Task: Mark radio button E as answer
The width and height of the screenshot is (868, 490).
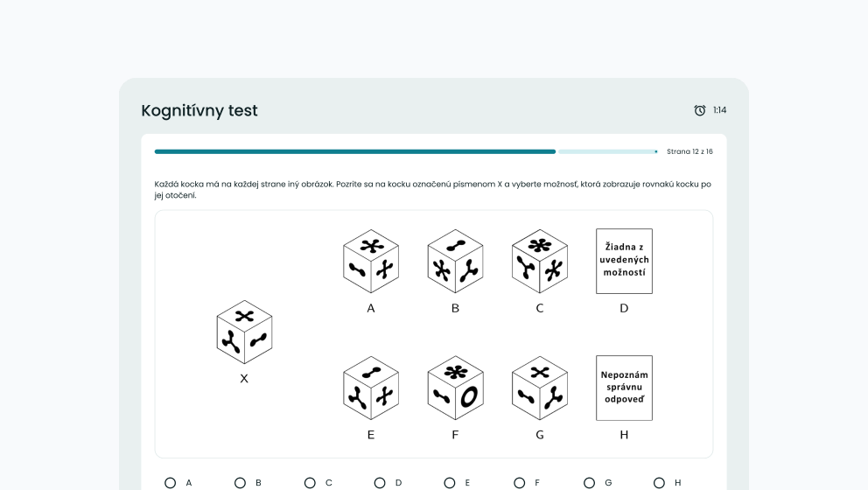Action: click(450, 483)
